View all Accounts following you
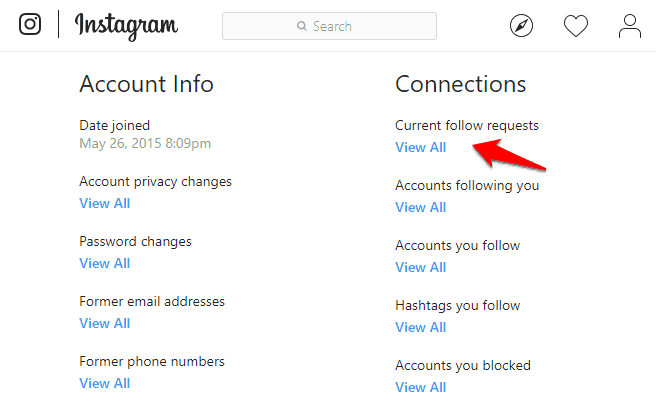The width and height of the screenshot is (656, 417). click(421, 207)
